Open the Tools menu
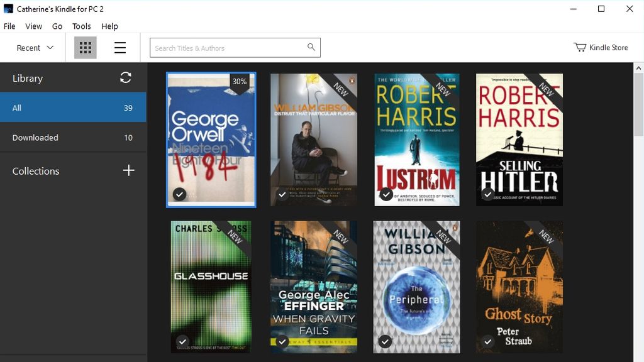Viewport: 644px width, 362px height. click(80, 26)
